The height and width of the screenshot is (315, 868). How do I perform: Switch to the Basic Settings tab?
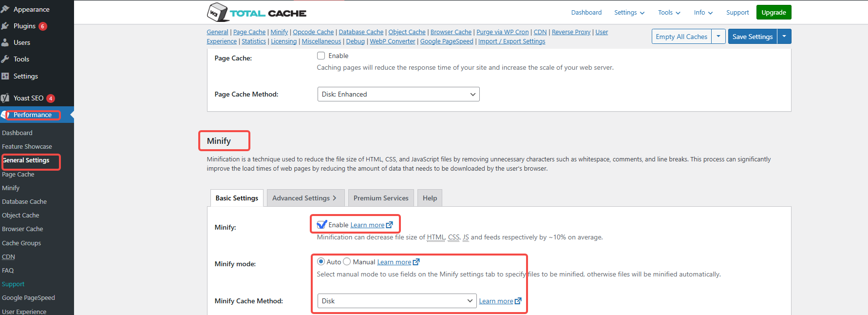tap(237, 198)
